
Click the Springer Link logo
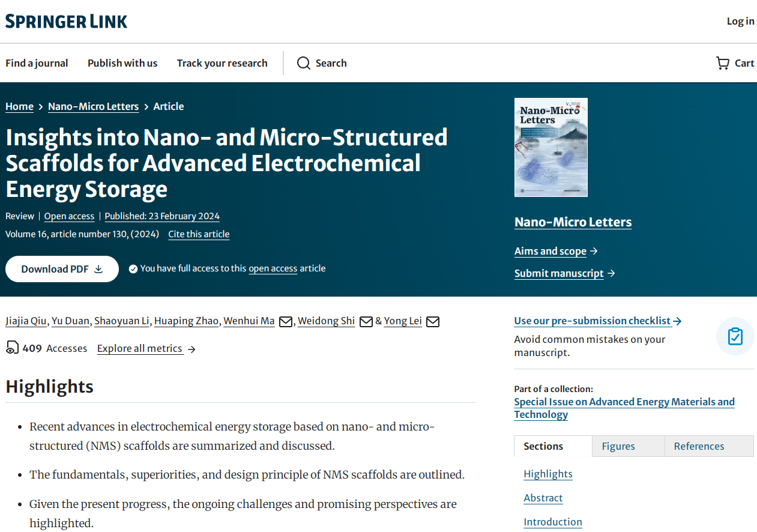(67, 22)
